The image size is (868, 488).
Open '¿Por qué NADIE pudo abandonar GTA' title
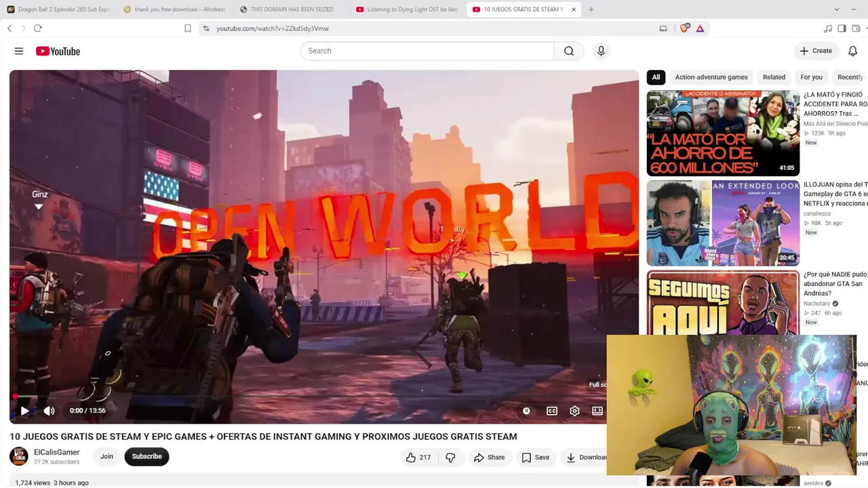[835, 284]
